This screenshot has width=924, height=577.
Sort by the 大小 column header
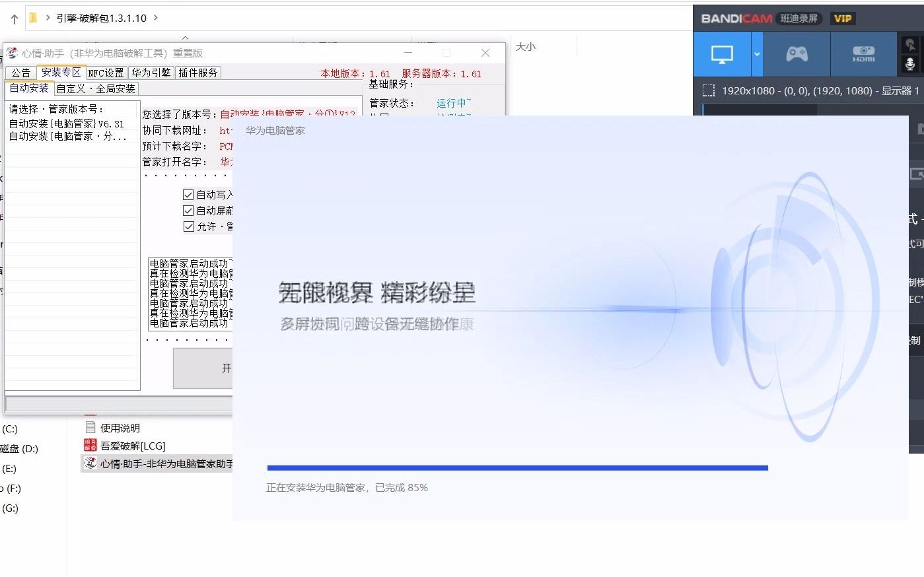526,47
